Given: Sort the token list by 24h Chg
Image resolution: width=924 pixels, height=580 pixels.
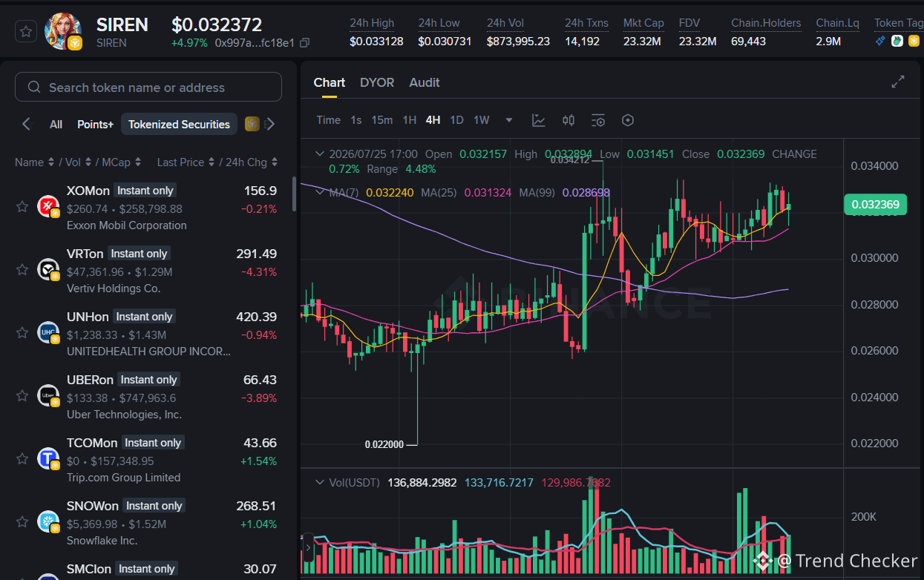Looking at the screenshot, I should tap(251, 162).
